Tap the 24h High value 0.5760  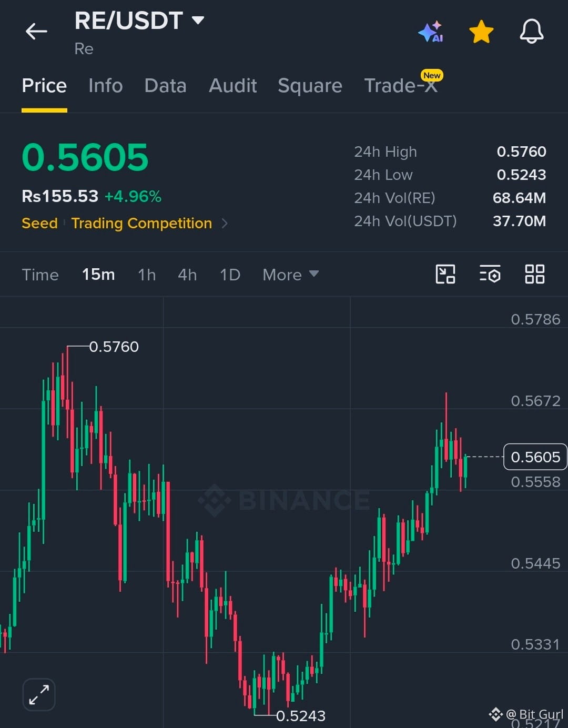click(522, 151)
